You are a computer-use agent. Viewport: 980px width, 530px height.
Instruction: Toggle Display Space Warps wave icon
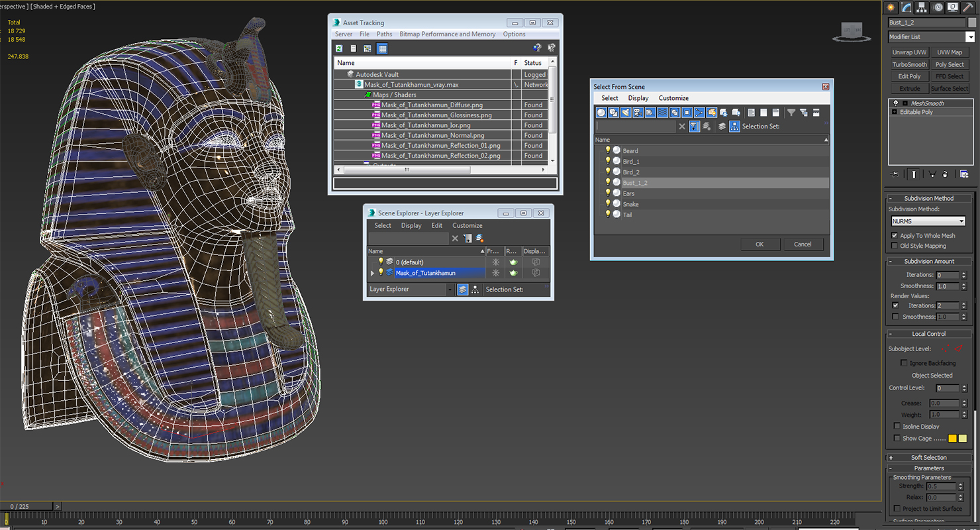click(x=662, y=113)
